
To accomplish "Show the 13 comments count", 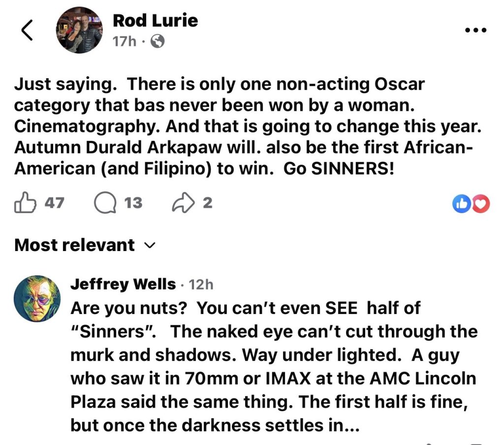I will tap(133, 203).
